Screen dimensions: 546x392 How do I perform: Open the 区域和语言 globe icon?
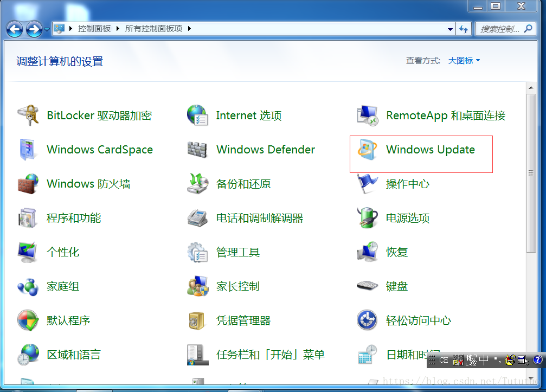click(28, 354)
